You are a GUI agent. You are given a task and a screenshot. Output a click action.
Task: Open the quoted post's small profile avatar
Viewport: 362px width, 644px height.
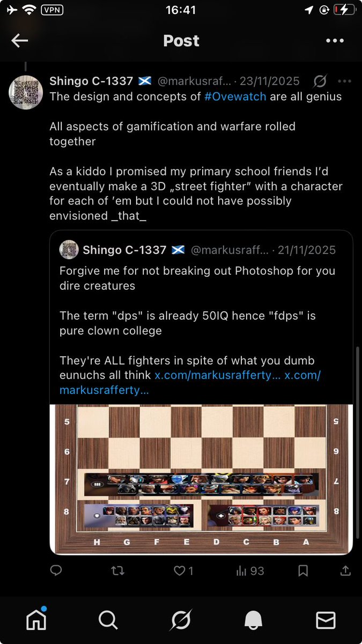tap(68, 250)
